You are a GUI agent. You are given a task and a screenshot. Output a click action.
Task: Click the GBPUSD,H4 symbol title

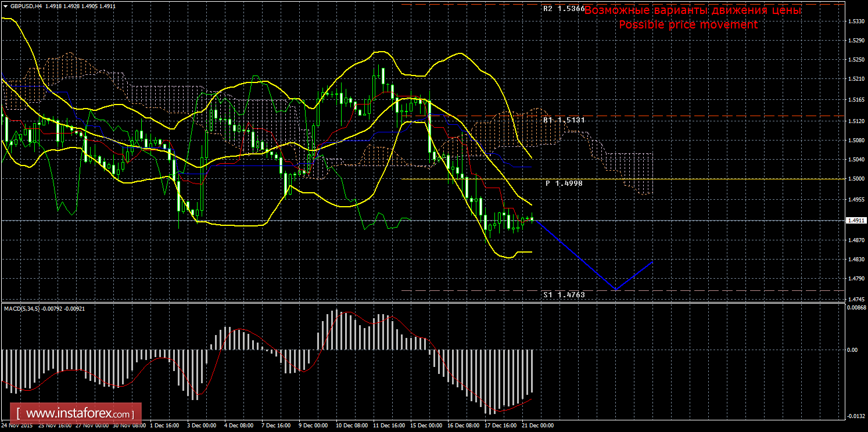click(x=25, y=6)
